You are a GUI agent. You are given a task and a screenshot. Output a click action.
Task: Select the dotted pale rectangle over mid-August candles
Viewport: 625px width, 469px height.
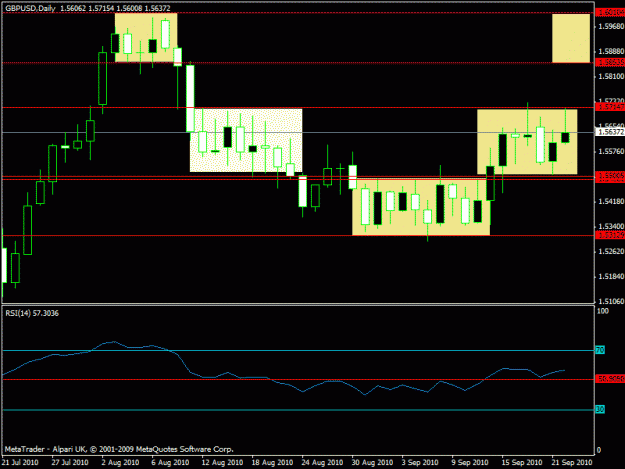pyautogui.click(x=246, y=140)
